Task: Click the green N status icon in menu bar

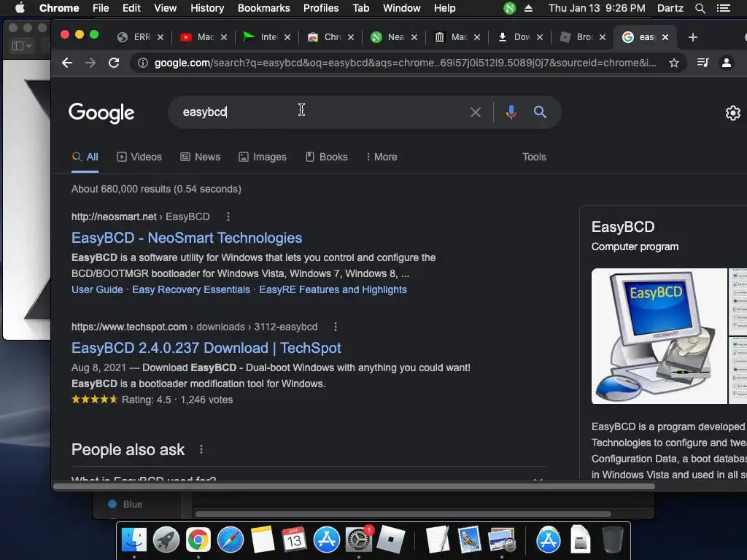Action: (x=510, y=8)
